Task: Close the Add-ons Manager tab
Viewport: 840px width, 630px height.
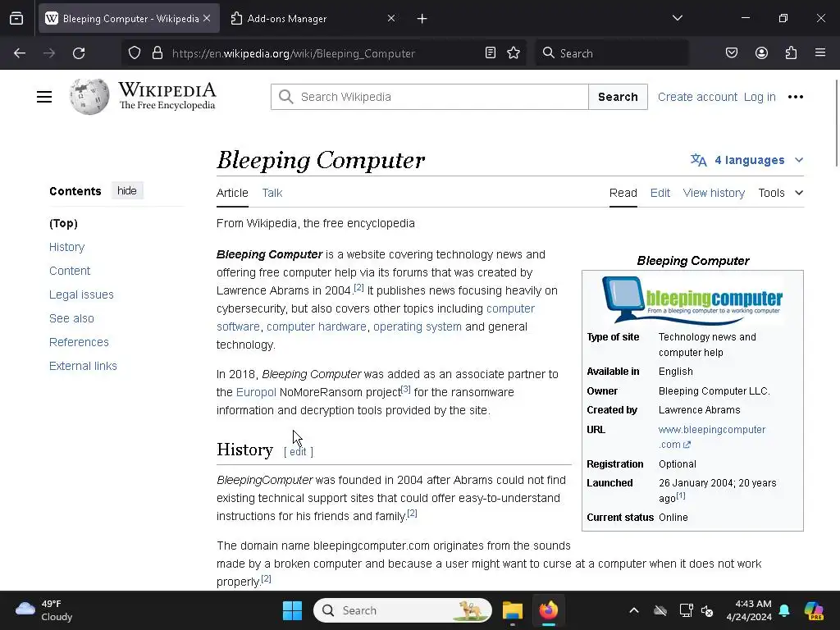Action: (x=391, y=18)
